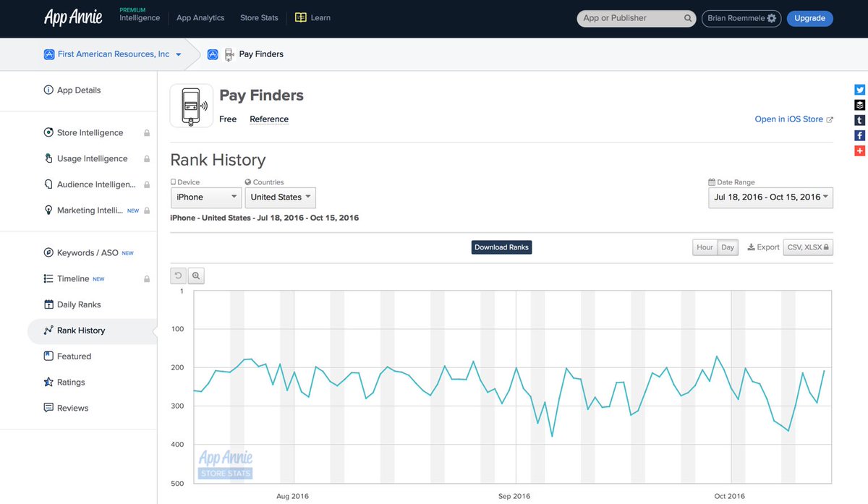
Task: Click Brian Roemmele account button
Action: pyautogui.click(x=741, y=18)
